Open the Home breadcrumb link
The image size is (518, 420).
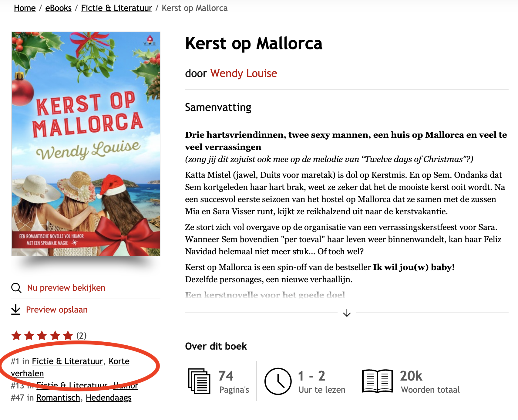(x=25, y=8)
